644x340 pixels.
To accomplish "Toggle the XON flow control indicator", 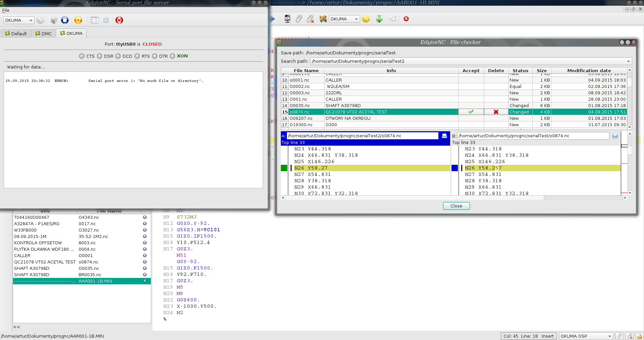I will [172, 56].
